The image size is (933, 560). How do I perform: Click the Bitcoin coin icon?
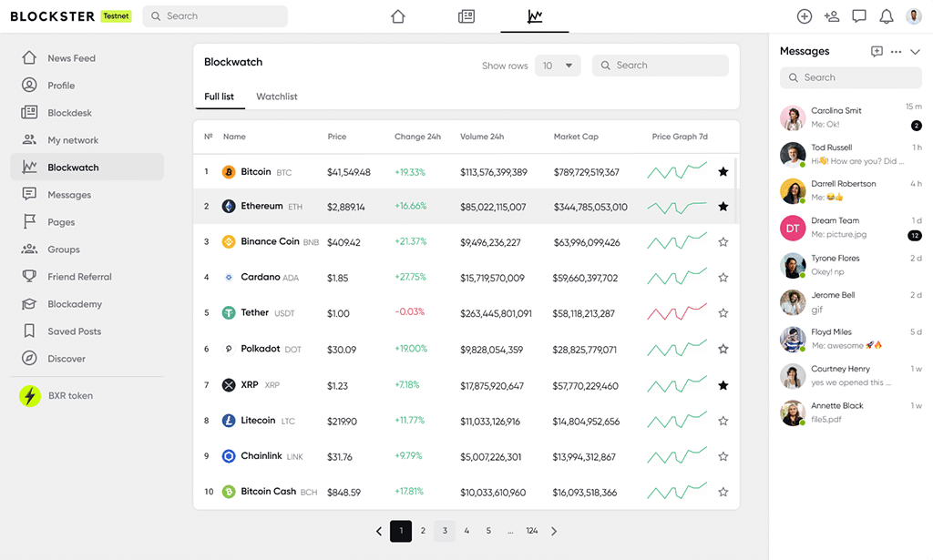[229, 172]
